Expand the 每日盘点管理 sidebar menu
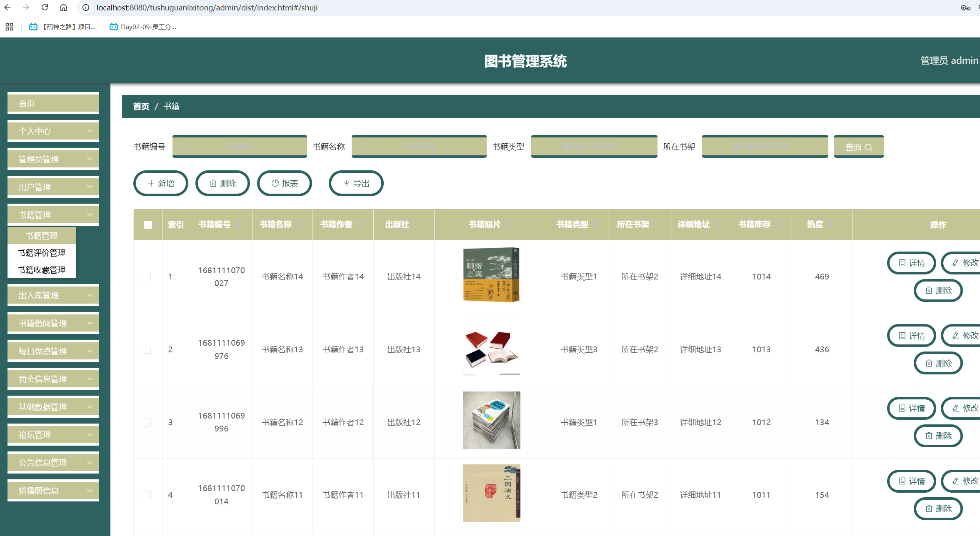The height and width of the screenshot is (536, 980). point(53,351)
